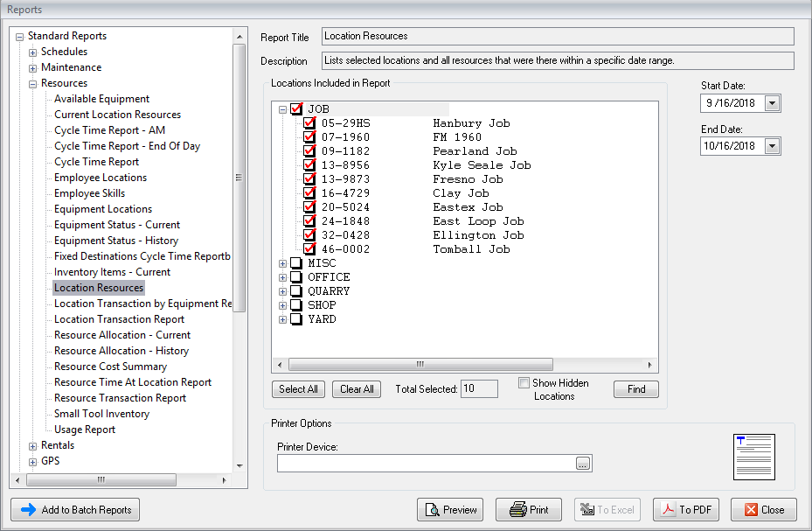Click the Printer Device input field

tap(426, 464)
